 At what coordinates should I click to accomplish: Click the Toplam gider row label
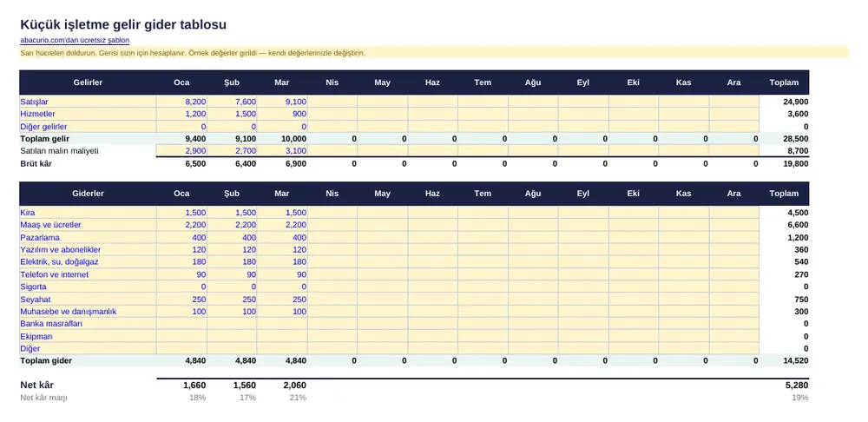[x=46, y=360]
